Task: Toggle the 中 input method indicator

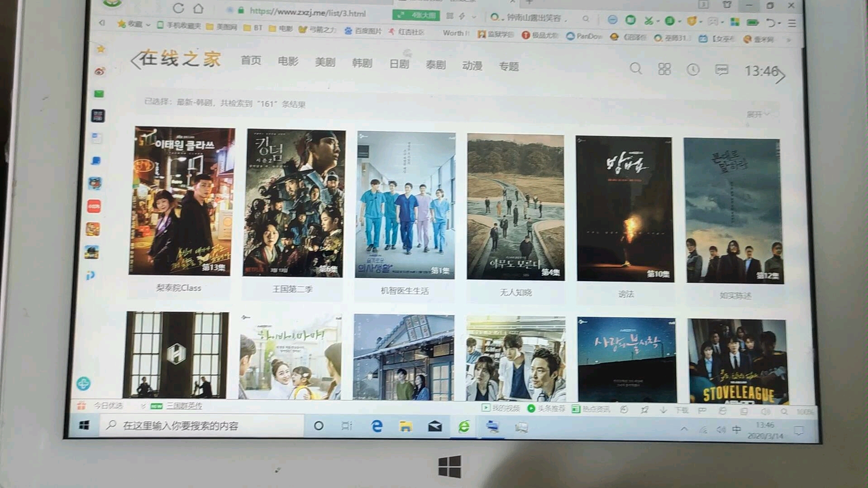Action: pyautogui.click(x=737, y=430)
